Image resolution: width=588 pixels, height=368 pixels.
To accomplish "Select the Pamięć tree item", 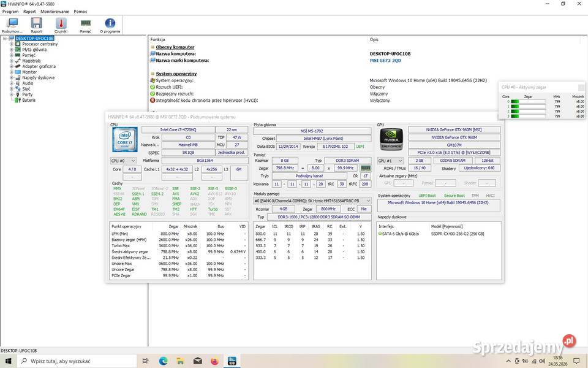I will tap(29, 55).
